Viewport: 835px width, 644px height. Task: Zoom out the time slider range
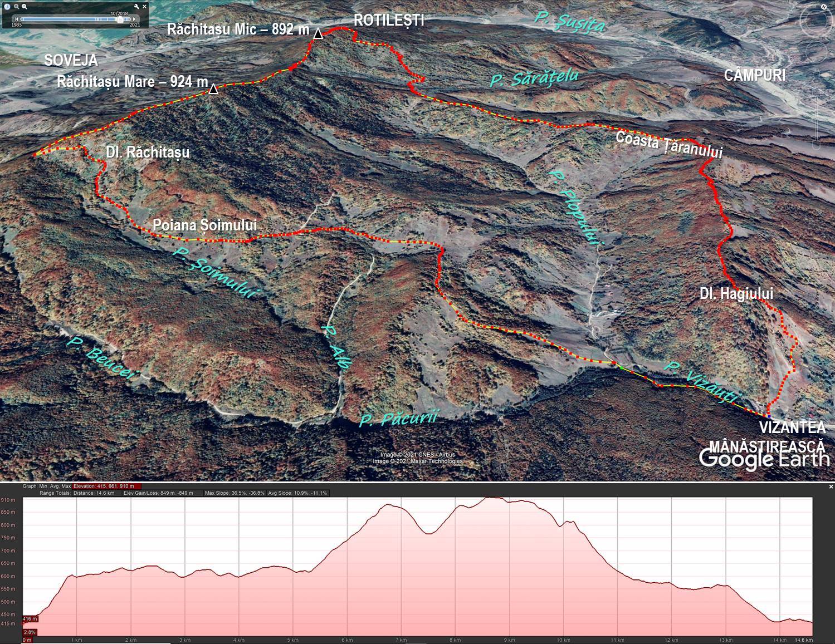click(x=16, y=7)
